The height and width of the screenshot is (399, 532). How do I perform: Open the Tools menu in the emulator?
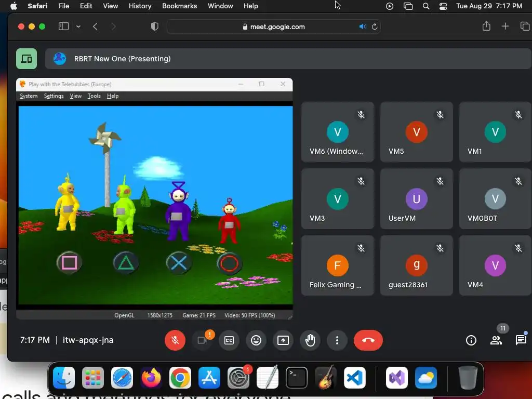[x=94, y=96]
